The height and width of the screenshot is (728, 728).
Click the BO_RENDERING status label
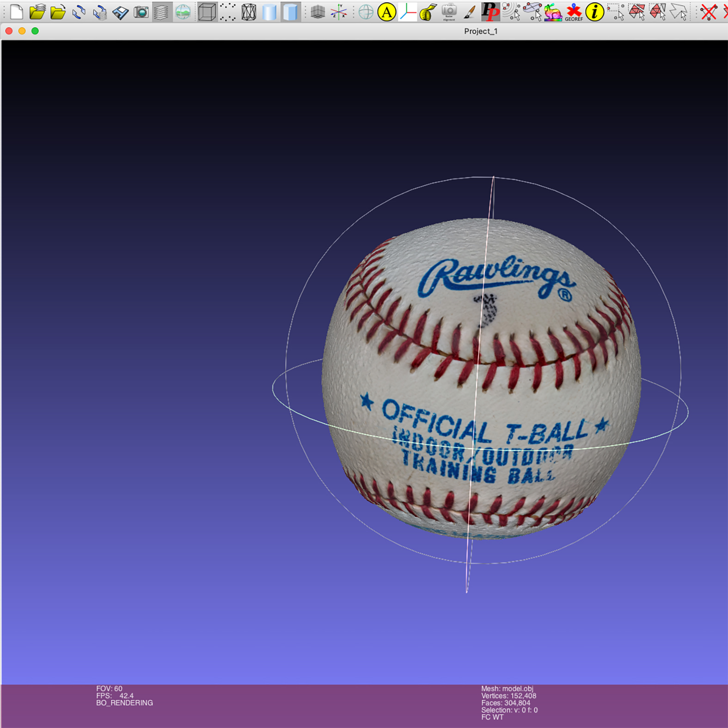pos(124,703)
